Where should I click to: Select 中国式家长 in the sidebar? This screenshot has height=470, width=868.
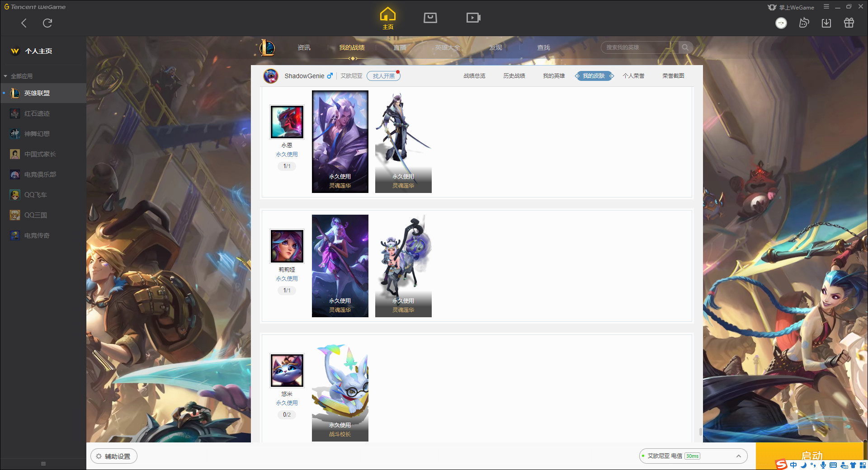pos(43,154)
